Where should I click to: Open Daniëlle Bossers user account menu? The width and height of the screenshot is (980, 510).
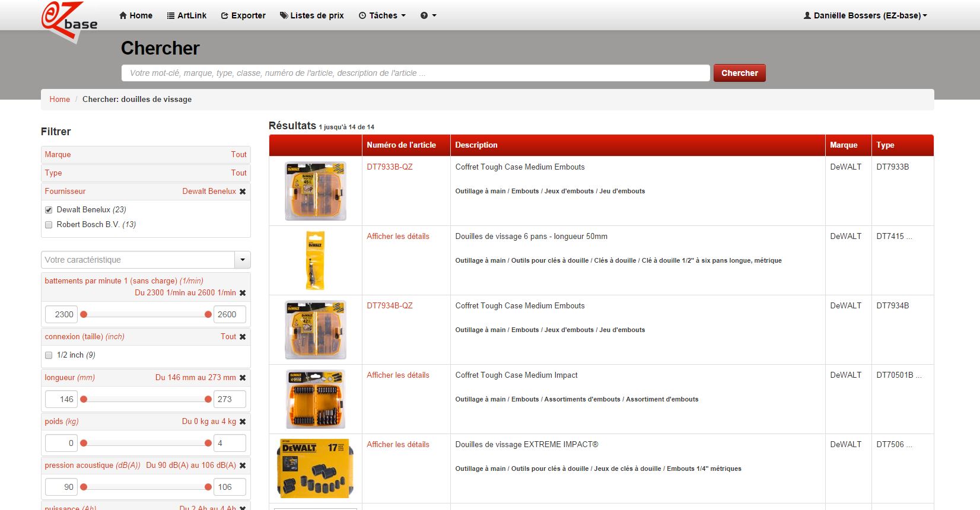coord(865,15)
